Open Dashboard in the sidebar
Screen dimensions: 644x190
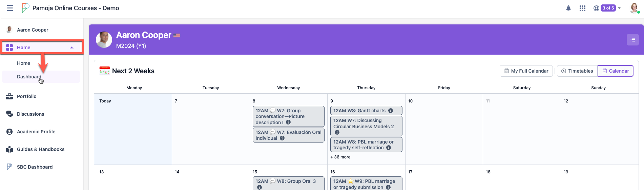pyautogui.click(x=29, y=77)
